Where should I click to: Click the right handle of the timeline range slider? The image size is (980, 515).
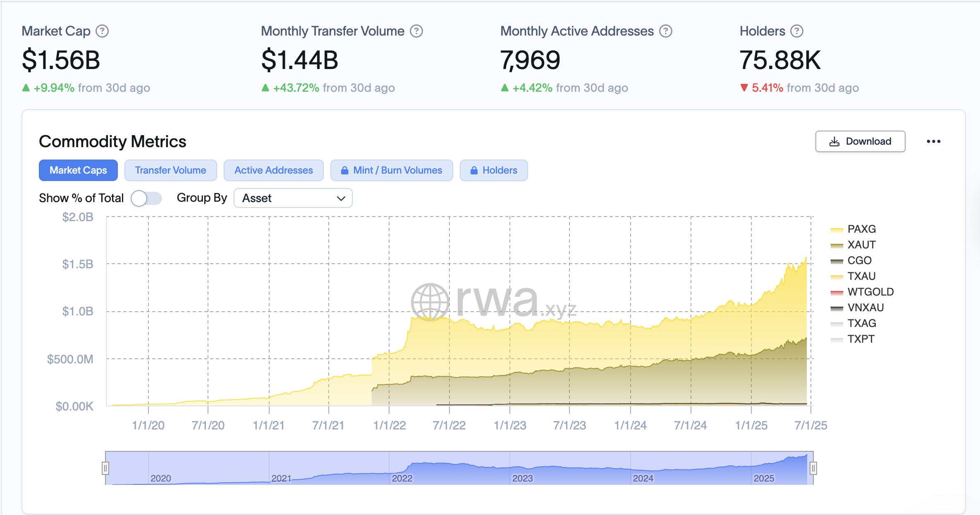[813, 468]
